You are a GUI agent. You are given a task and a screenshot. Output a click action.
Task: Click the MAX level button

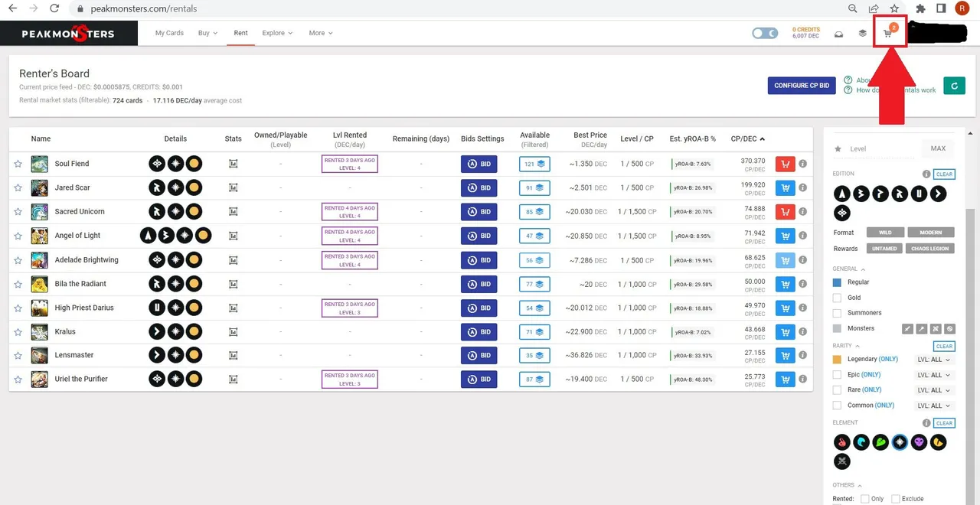[x=938, y=148]
